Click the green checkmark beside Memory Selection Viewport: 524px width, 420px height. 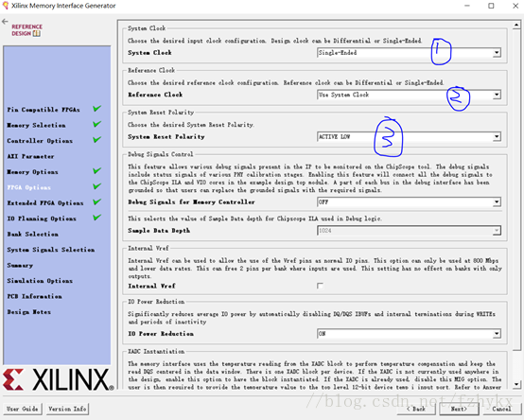96,124
